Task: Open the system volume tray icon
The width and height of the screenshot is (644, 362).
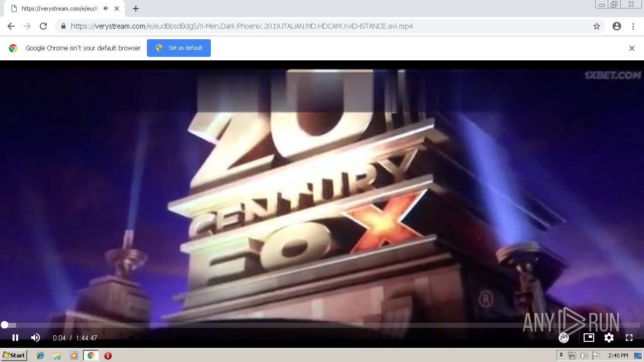Action: 584,355
